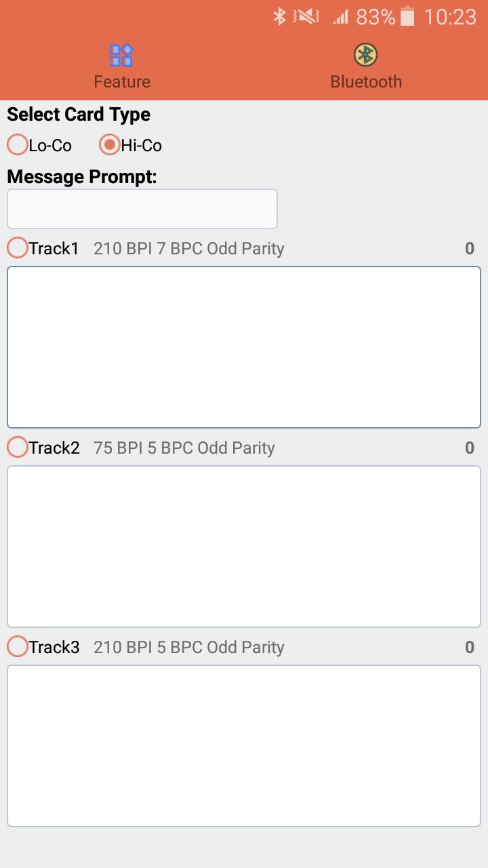Enable the Track3 radio button

pyautogui.click(x=18, y=646)
